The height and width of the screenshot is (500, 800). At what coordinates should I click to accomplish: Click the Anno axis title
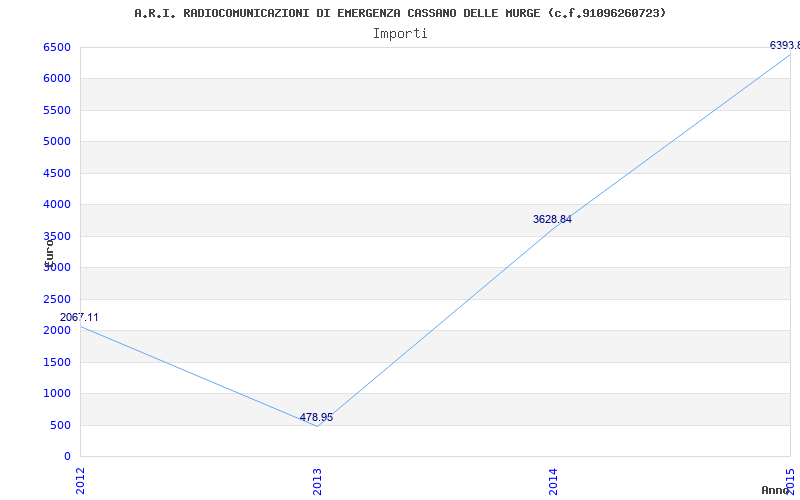point(775,490)
